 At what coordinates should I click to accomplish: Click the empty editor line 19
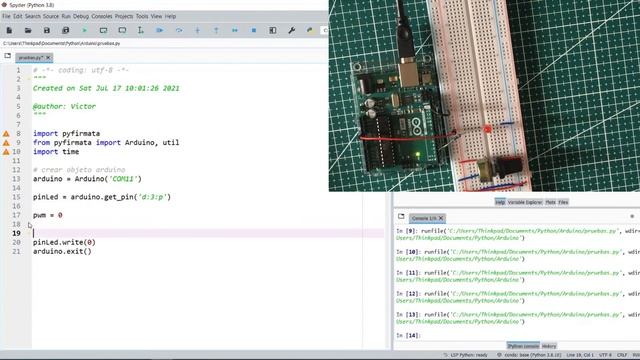(208, 233)
